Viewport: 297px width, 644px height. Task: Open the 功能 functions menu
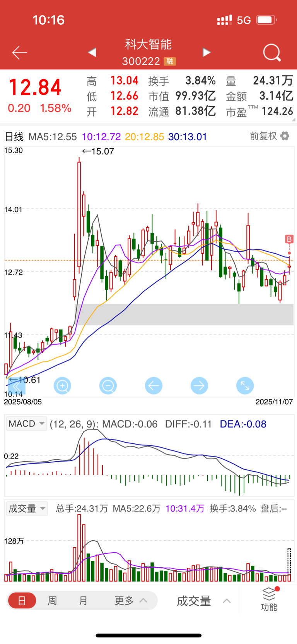click(269, 599)
